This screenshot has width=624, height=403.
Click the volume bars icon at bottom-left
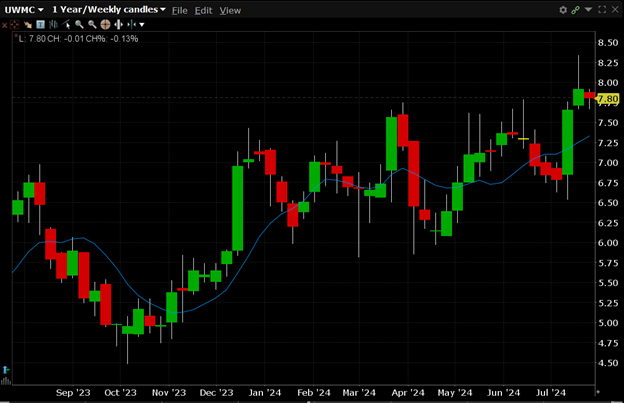tap(6, 381)
